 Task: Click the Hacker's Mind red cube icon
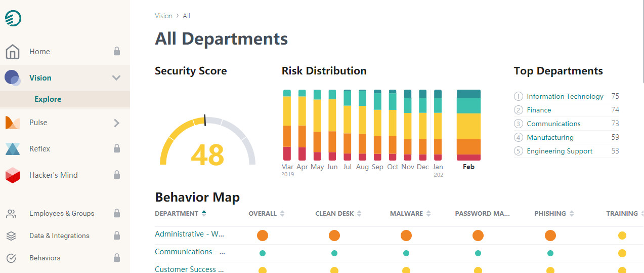13,175
